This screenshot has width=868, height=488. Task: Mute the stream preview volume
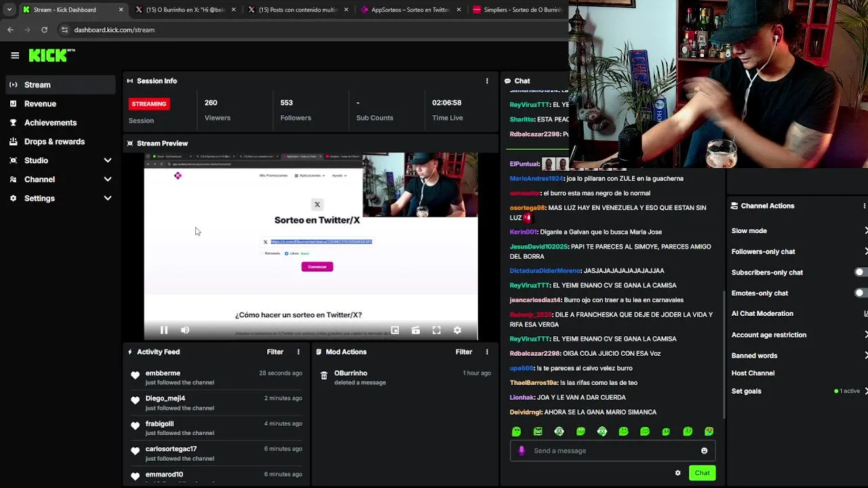click(x=185, y=330)
